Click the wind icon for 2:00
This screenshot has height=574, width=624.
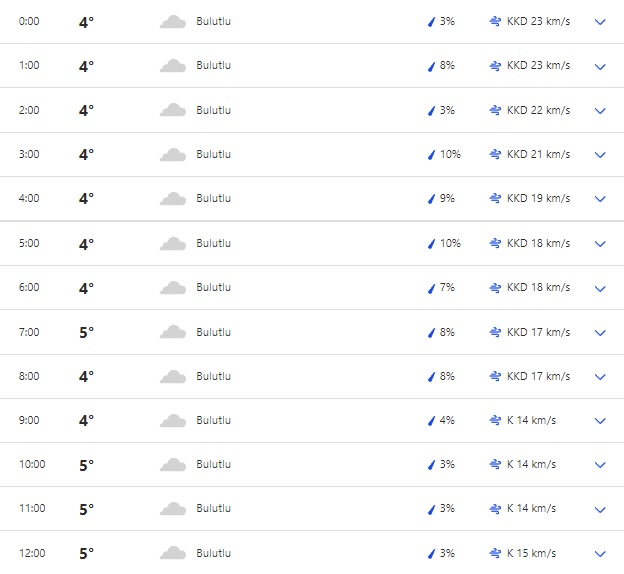(x=494, y=110)
